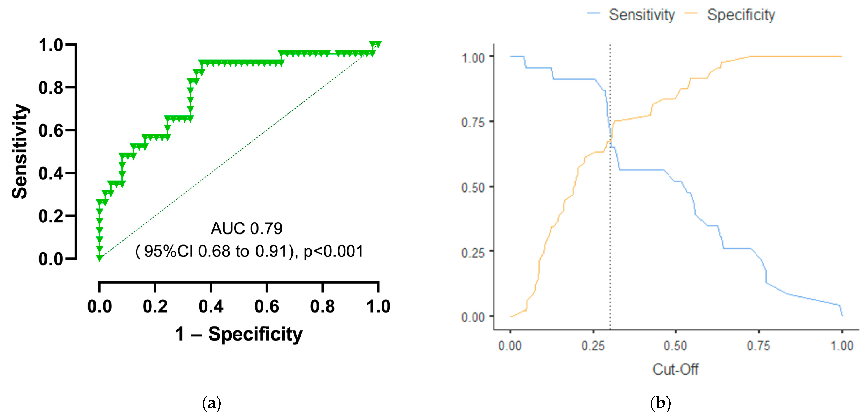Click the top-right green triangle ROC marker

point(375,44)
